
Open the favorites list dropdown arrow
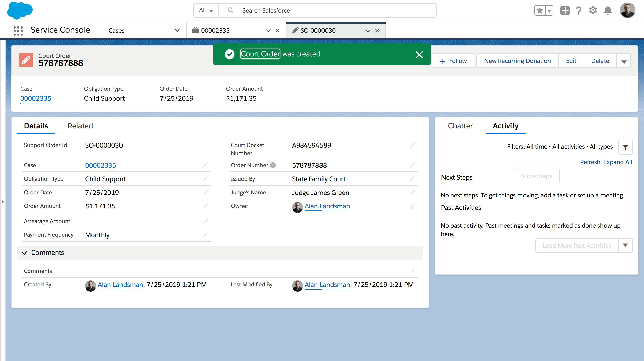pyautogui.click(x=549, y=11)
